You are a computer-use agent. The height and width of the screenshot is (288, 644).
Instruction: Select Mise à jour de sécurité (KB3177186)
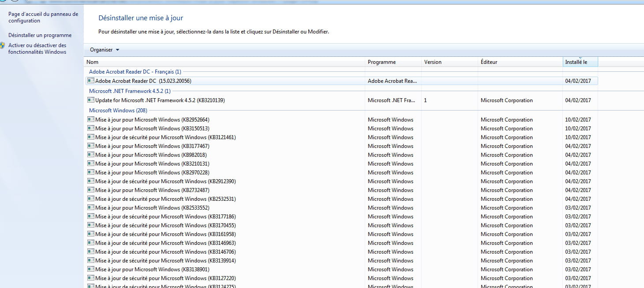tap(341, 217)
